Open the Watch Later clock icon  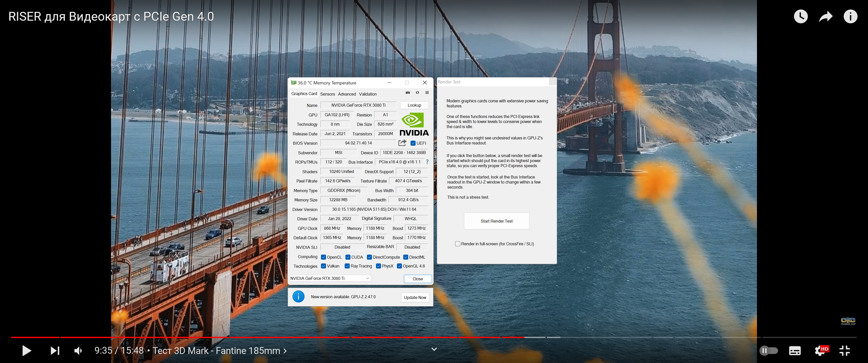click(800, 16)
